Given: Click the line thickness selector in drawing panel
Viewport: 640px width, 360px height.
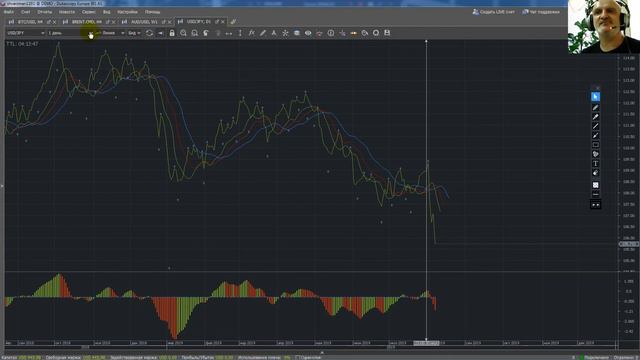Looking at the screenshot, I should click(596, 194).
